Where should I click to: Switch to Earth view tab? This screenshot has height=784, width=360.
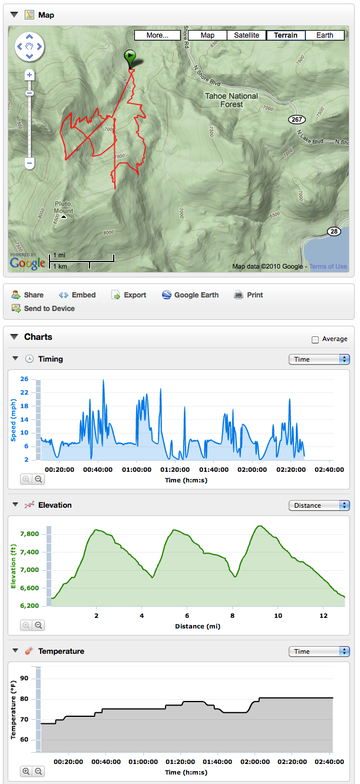coord(325,36)
